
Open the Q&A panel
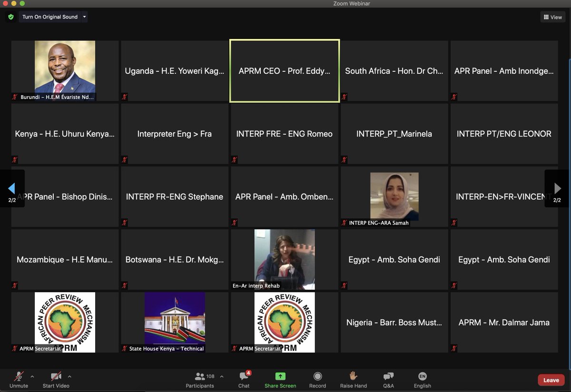388,380
